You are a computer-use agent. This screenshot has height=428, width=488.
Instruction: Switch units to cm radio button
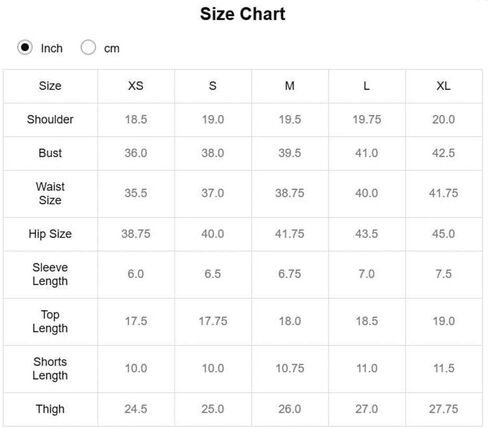click(88, 47)
